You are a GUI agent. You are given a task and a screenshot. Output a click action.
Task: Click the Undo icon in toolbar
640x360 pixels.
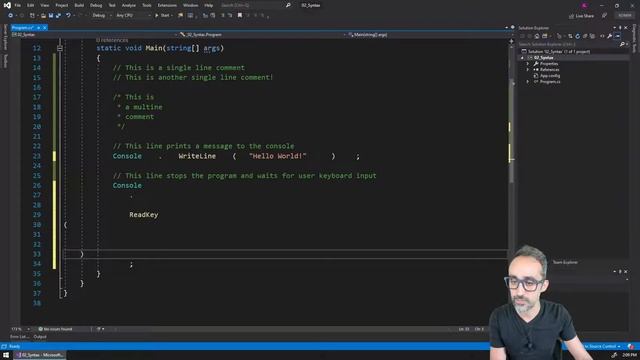(68, 16)
